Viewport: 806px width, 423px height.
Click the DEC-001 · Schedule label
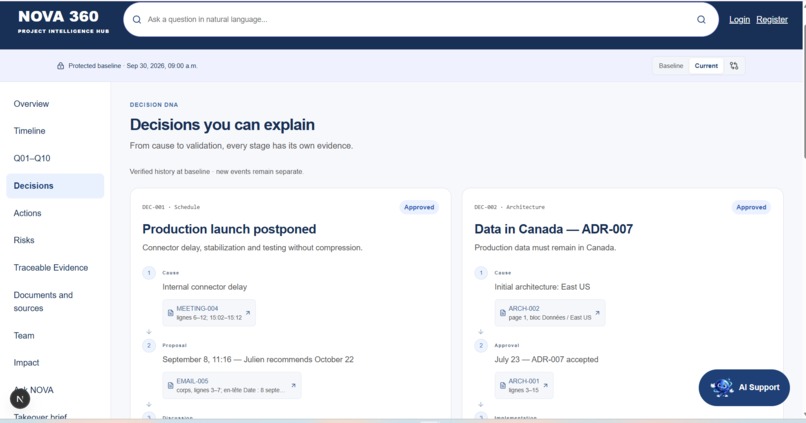pyautogui.click(x=171, y=207)
